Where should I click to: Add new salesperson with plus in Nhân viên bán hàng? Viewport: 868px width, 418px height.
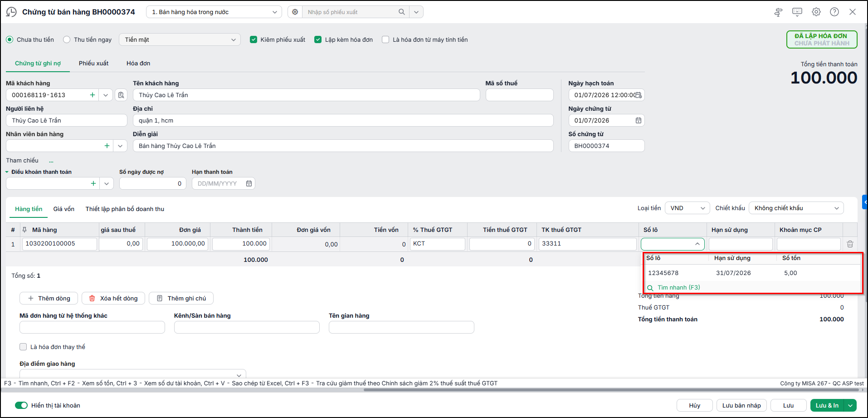(x=107, y=146)
